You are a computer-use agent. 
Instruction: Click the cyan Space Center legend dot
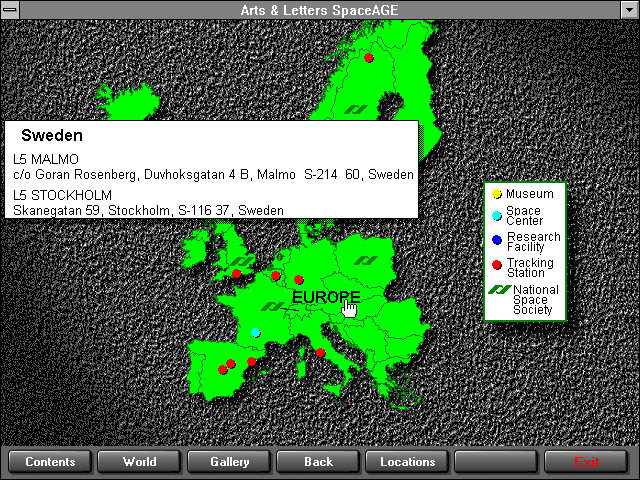[497, 216]
